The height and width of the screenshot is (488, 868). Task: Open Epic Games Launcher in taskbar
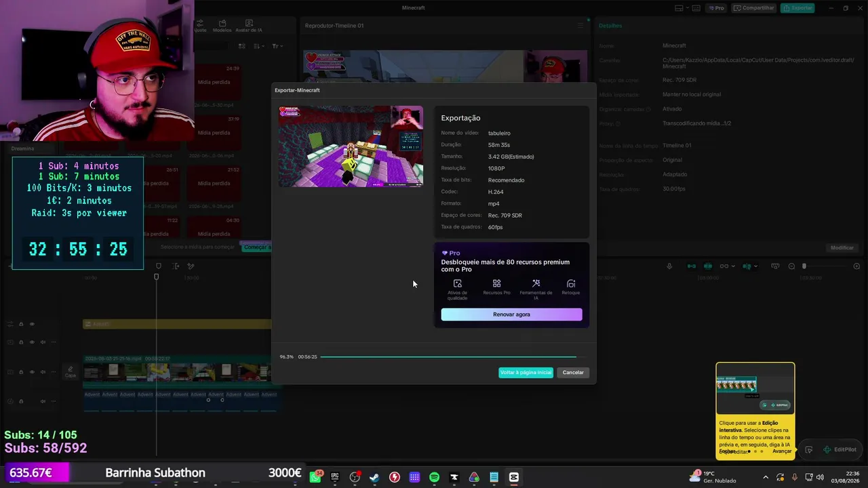point(335,477)
